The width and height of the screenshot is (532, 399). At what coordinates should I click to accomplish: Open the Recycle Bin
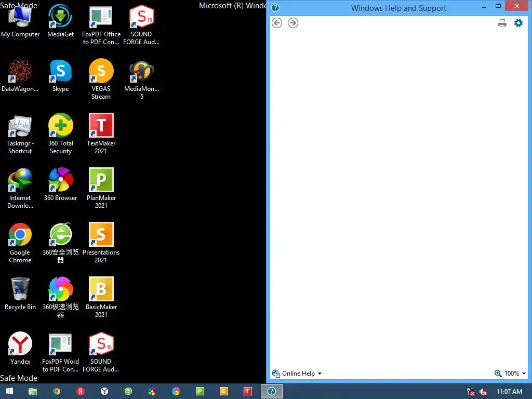click(x=20, y=294)
